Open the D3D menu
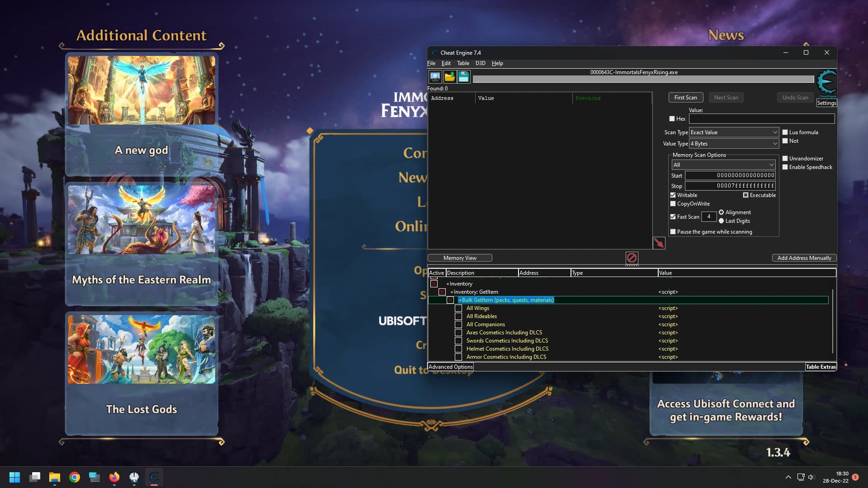The width and height of the screenshot is (868, 488). click(480, 63)
